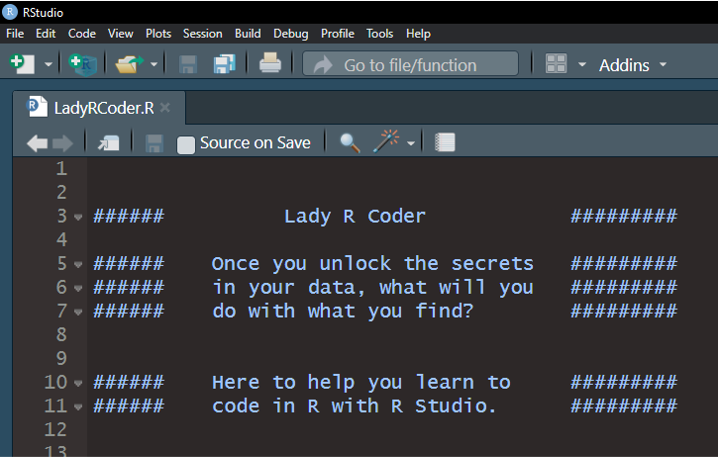This screenshot has width=718, height=457.
Task: Select the LadyRCoder.R tab
Action: [99, 108]
